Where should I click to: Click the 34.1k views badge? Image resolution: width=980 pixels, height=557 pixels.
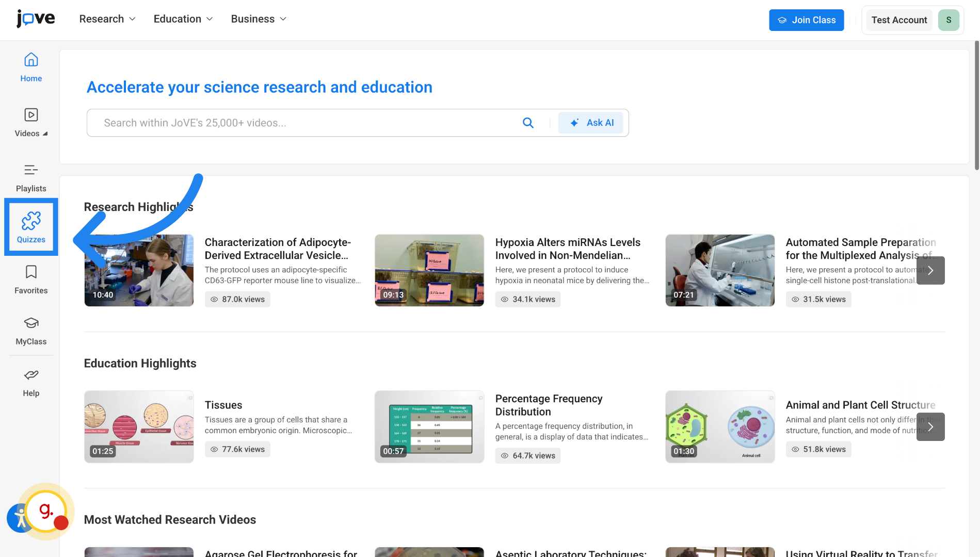coord(528,299)
